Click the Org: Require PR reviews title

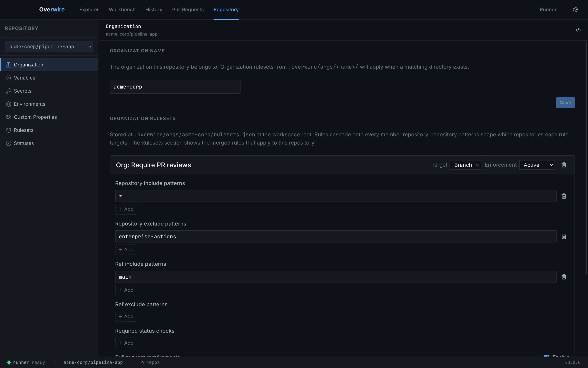(x=153, y=165)
